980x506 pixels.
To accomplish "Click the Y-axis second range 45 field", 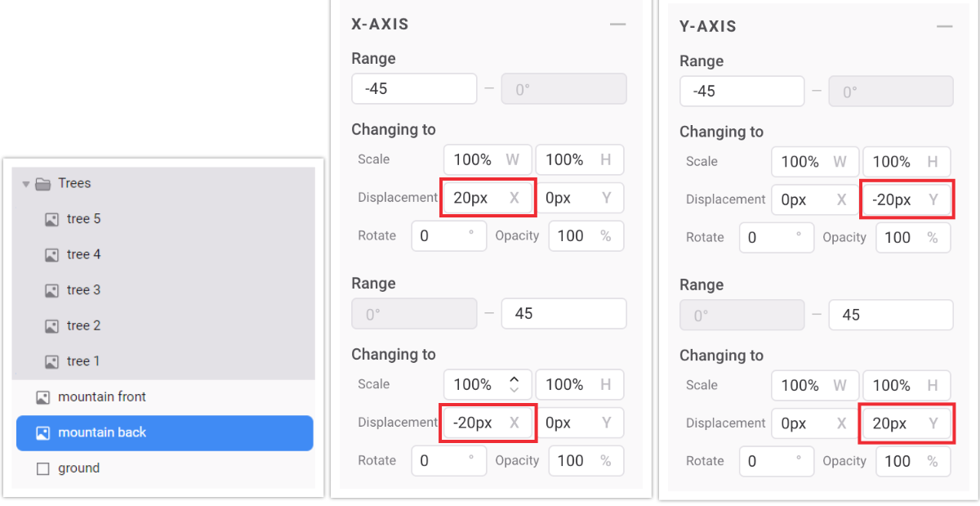I will coord(890,315).
